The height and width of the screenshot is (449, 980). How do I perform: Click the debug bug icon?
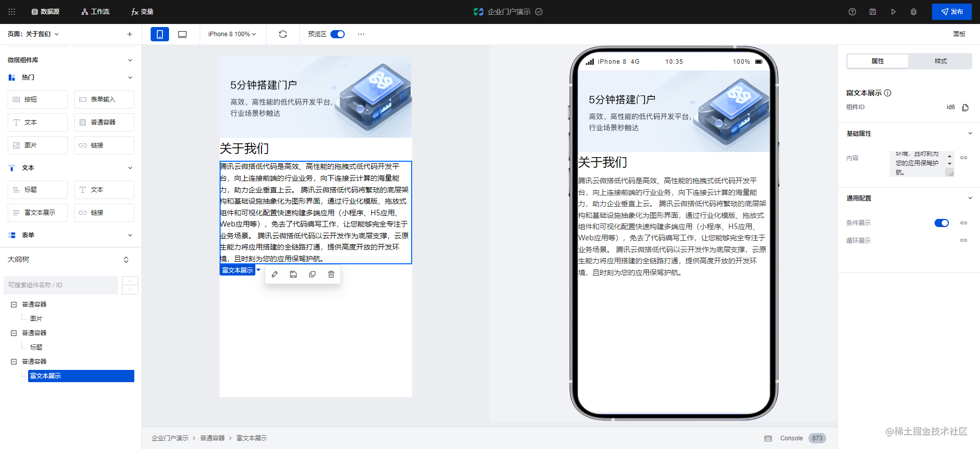pos(914,12)
